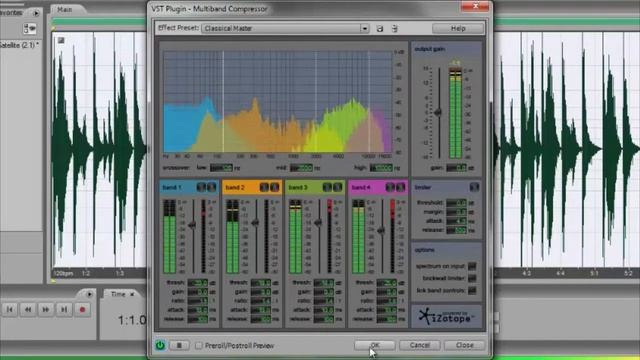
Task: Bypass band 1 using its second button
Action: (x=211, y=187)
